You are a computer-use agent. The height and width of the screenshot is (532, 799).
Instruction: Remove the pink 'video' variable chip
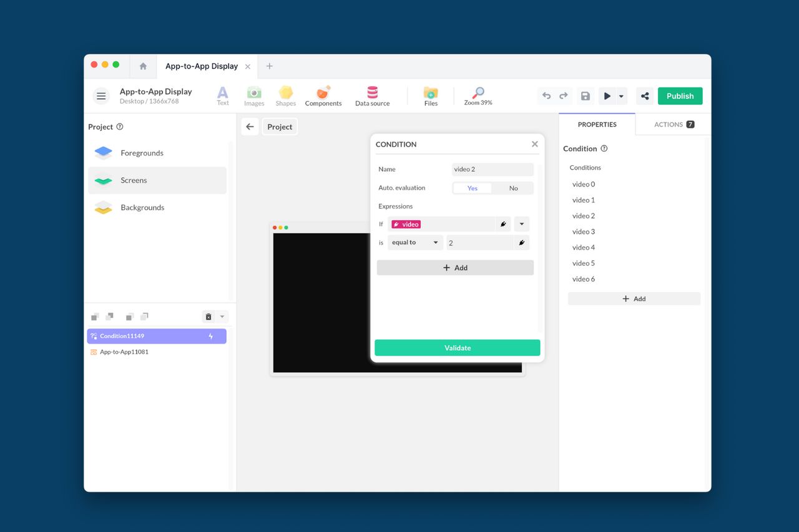coord(406,224)
